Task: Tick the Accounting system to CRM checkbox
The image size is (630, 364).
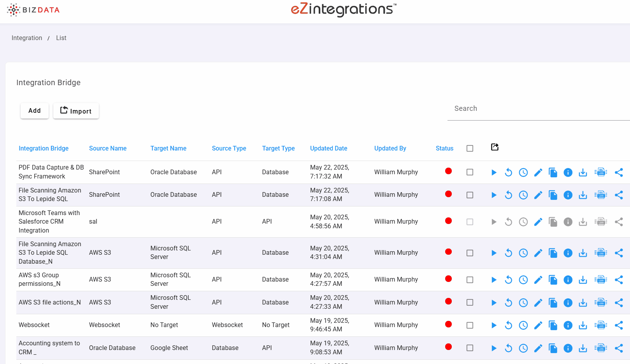Action: point(470,348)
